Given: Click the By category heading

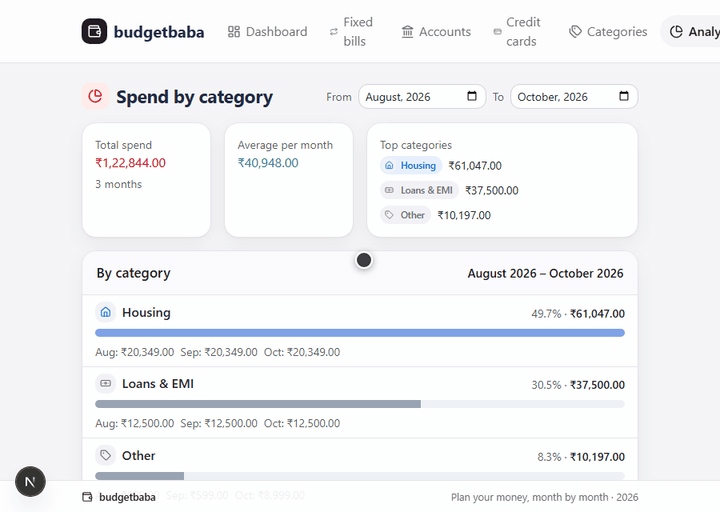Looking at the screenshot, I should pos(134,273).
